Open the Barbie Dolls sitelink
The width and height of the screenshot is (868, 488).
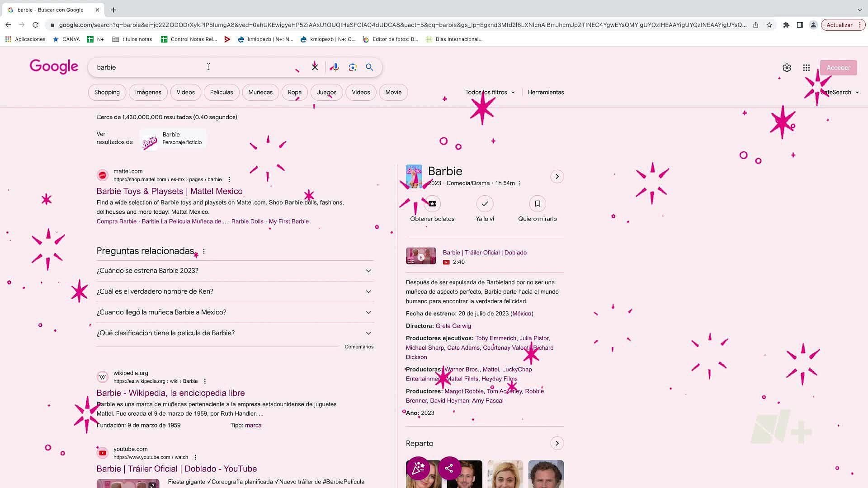tap(247, 221)
